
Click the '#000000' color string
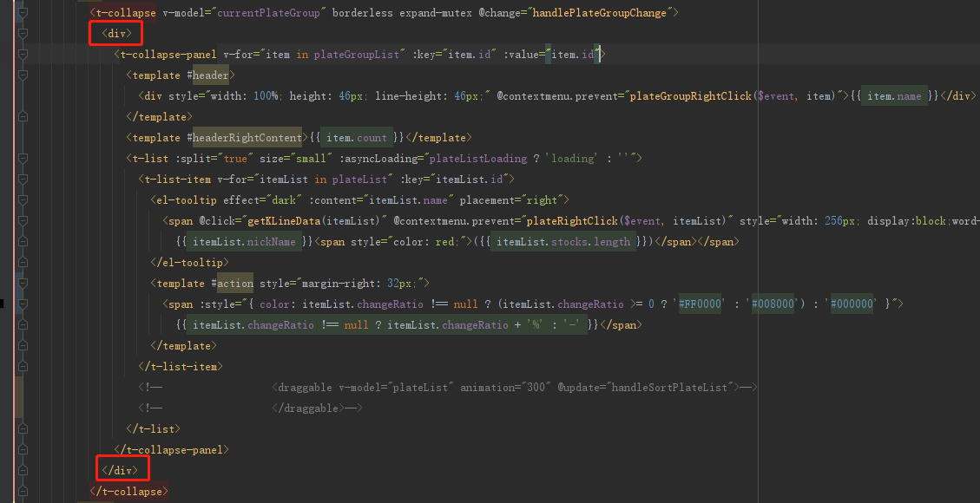pos(853,304)
